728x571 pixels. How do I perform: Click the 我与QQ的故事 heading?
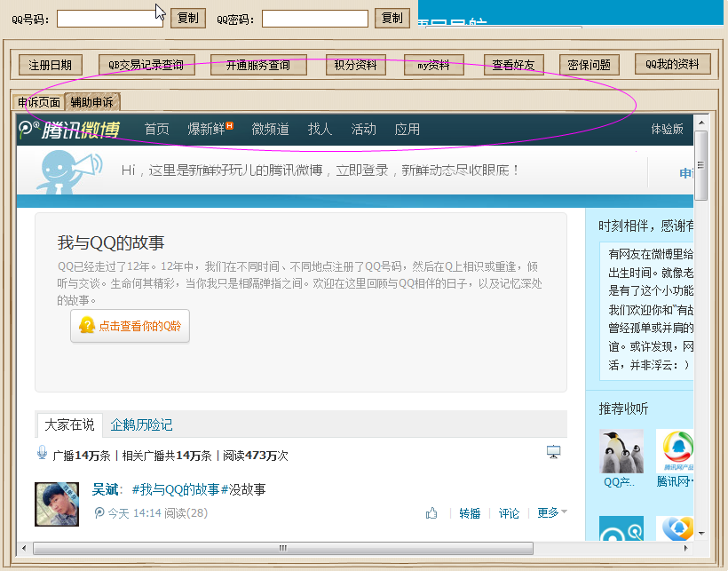click(x=111, y=242)
